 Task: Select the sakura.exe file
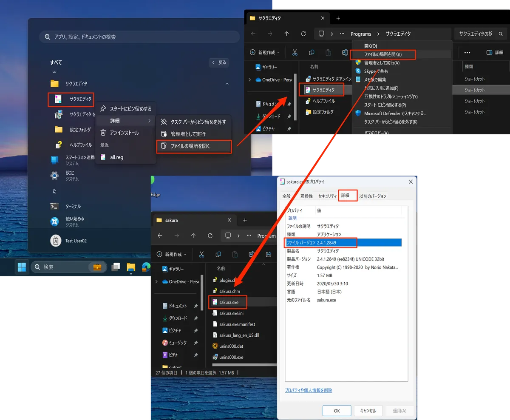(x=228, y=302)
